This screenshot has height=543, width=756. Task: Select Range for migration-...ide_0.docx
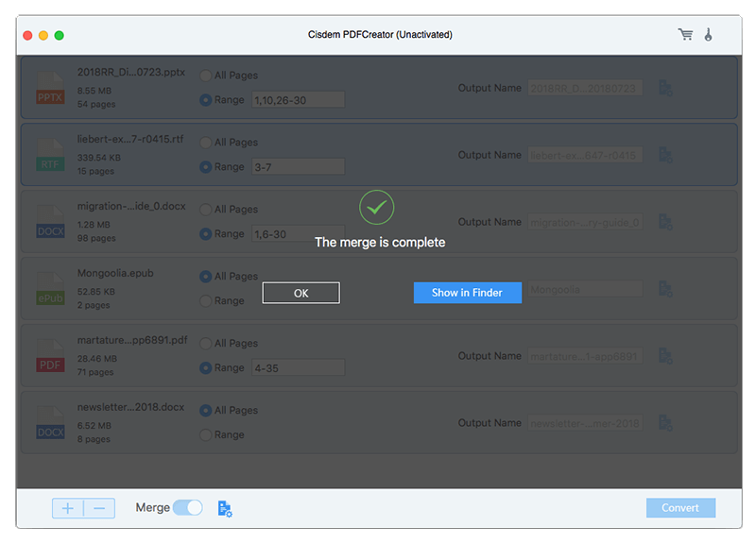point(205,233)
